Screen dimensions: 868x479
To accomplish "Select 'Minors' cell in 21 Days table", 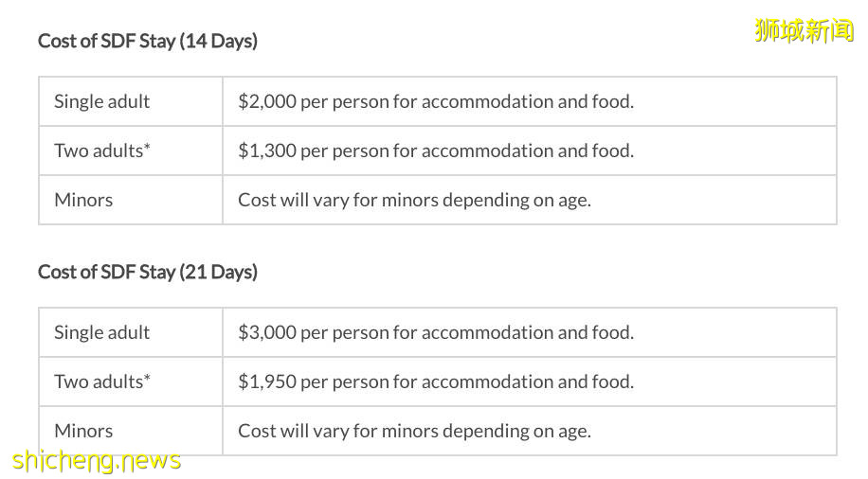I will (83, 431).
